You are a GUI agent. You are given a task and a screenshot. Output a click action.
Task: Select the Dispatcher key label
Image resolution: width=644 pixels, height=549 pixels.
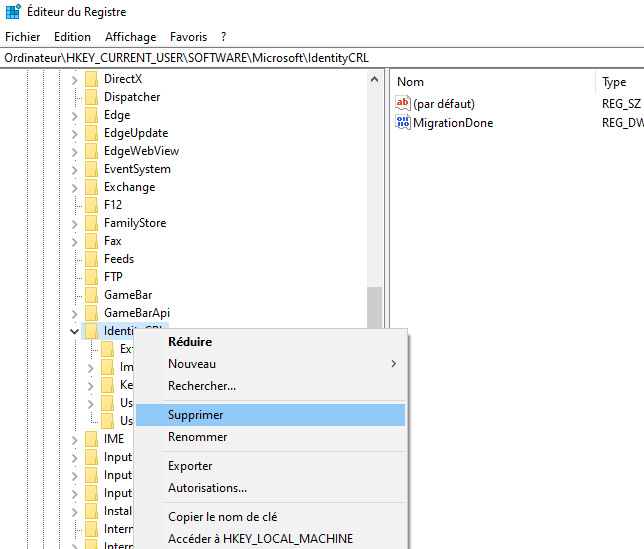click(x=132, y=97)
